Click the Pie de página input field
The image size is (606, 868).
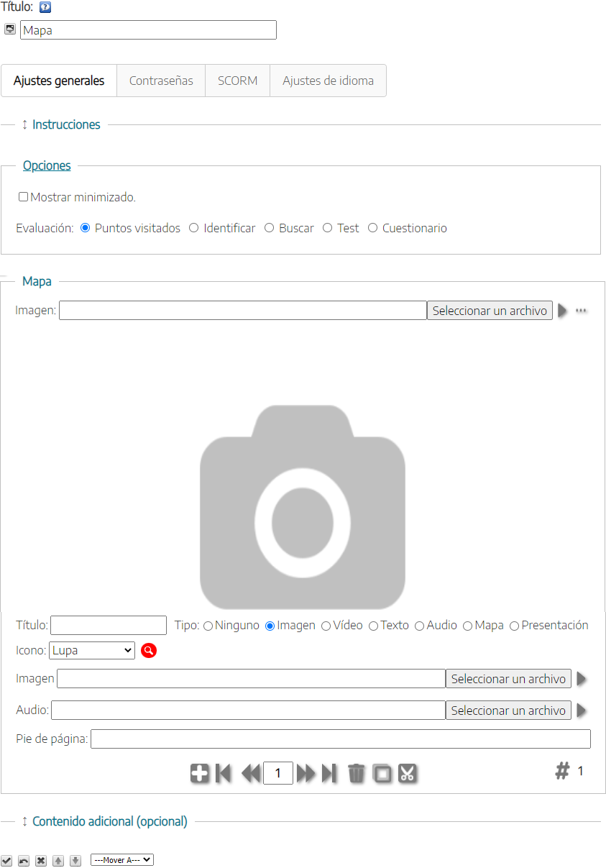tap(340, 739)
